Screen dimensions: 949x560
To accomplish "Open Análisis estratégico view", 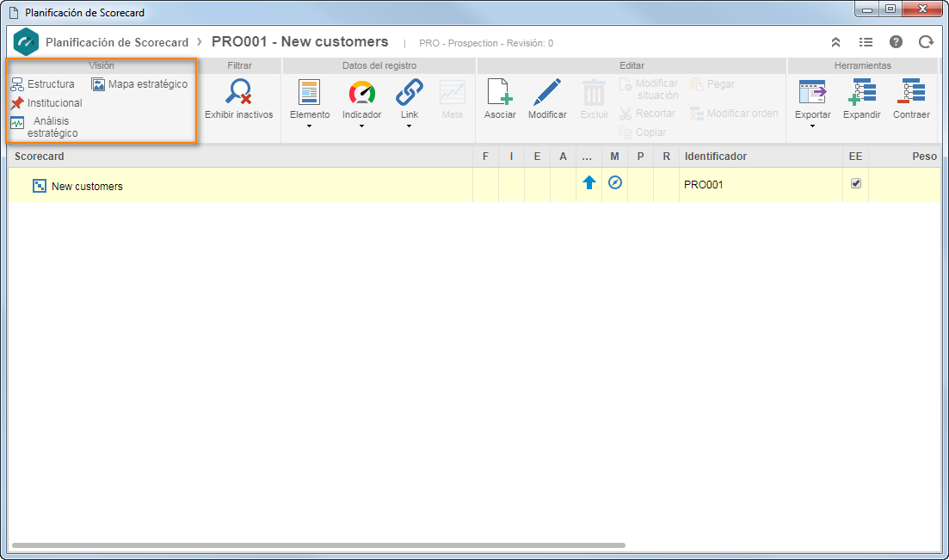I will [x=44, y=127].
